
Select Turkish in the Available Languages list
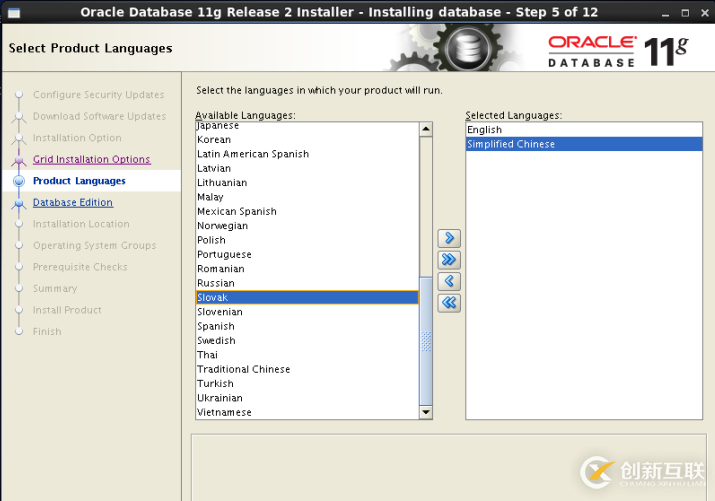coord(307,384)
